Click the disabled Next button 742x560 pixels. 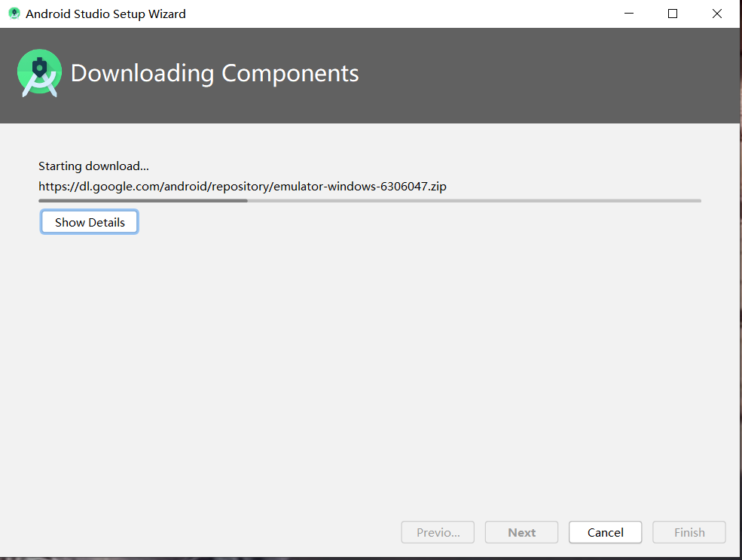click(x=521, y=532)
